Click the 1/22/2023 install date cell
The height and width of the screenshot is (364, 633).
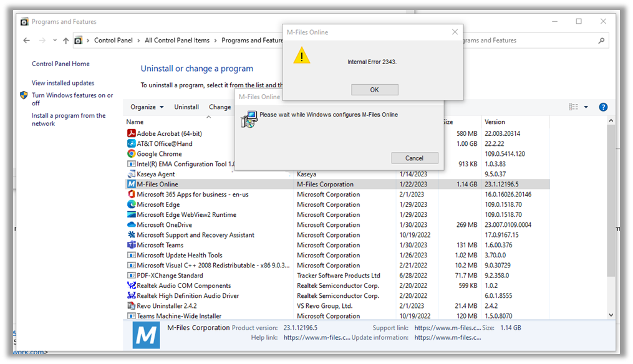pos(413,184)
